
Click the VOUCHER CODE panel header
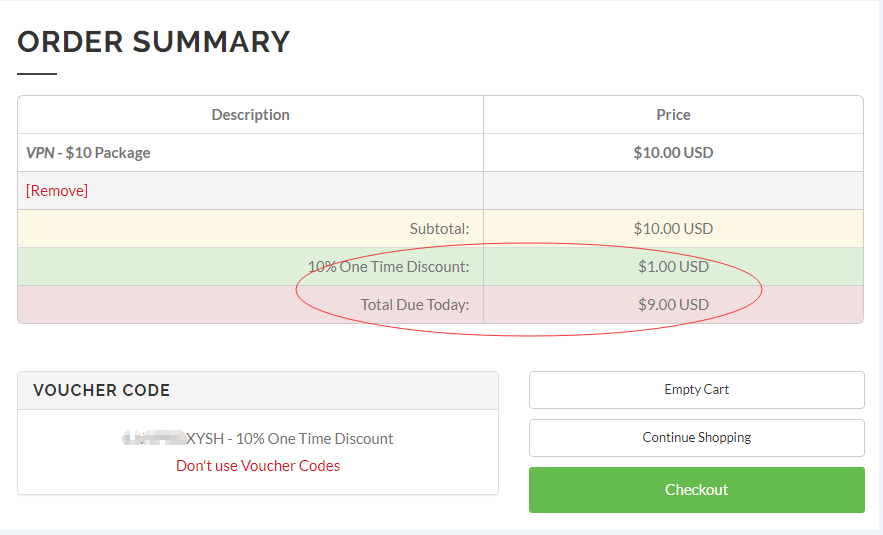(258, 390)
